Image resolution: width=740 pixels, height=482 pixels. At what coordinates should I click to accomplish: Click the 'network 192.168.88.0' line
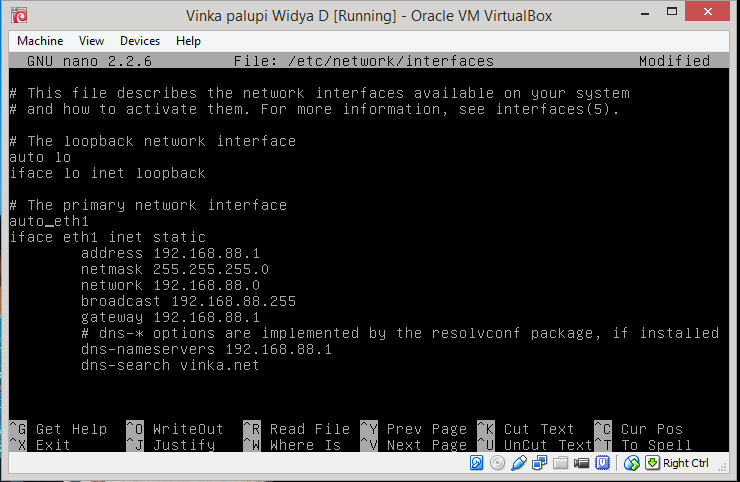170,285
